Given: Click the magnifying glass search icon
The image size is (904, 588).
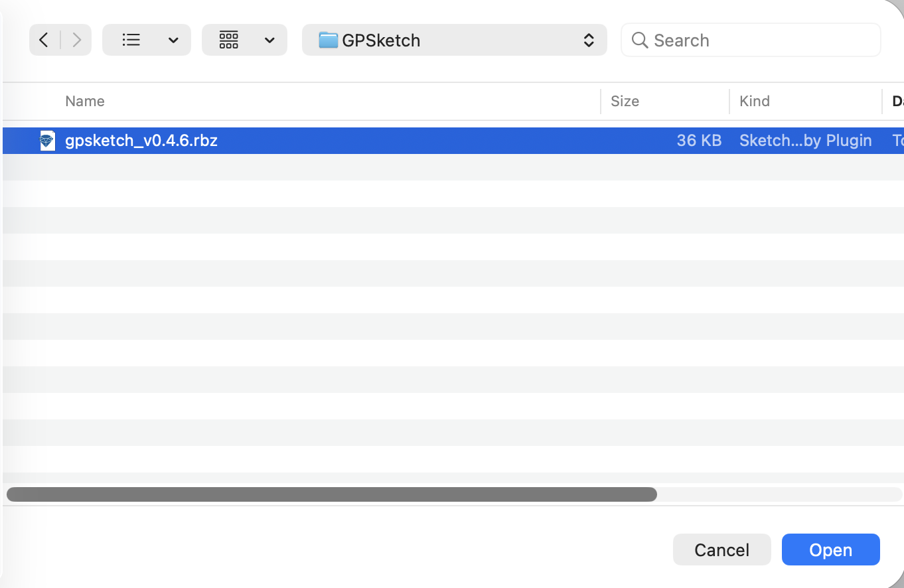Looking at the screenshot, I should pyautogui.click(x=640, y=40).
